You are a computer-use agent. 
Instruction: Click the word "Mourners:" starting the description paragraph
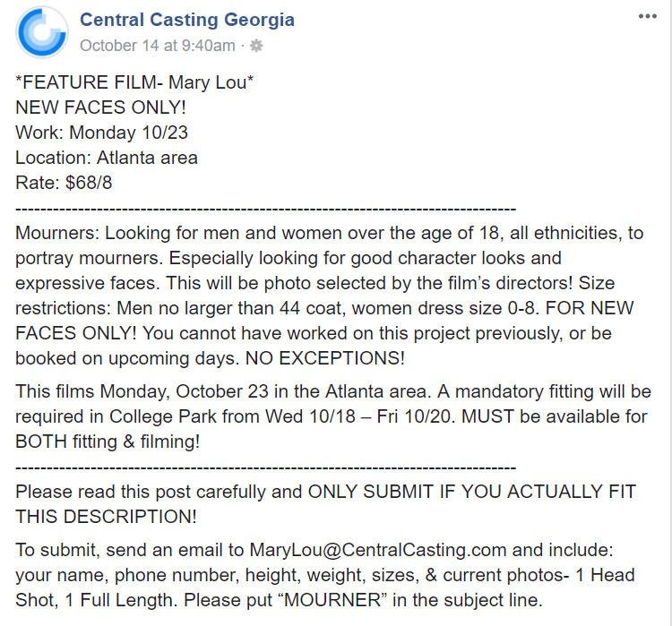[57, 234]
